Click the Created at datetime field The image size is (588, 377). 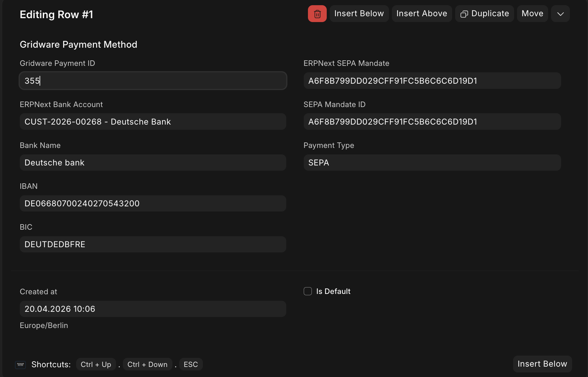(x=153, y=309)
